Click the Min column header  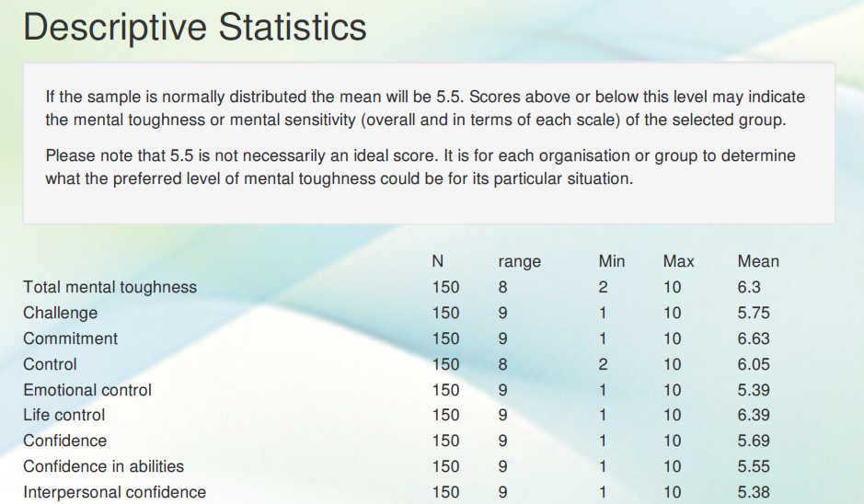pyautogui.click(x=611, y=261)
